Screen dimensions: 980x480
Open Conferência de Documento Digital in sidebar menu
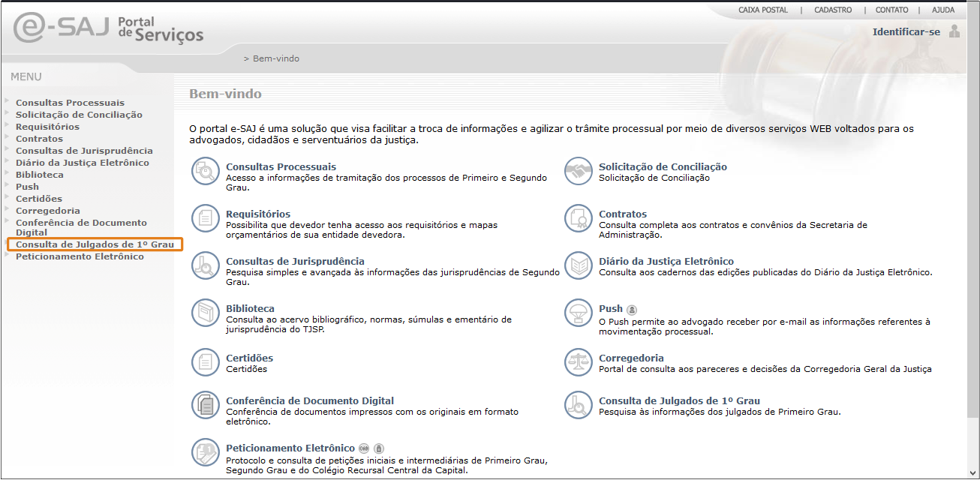pyautogui.click(x=81, y=227)
